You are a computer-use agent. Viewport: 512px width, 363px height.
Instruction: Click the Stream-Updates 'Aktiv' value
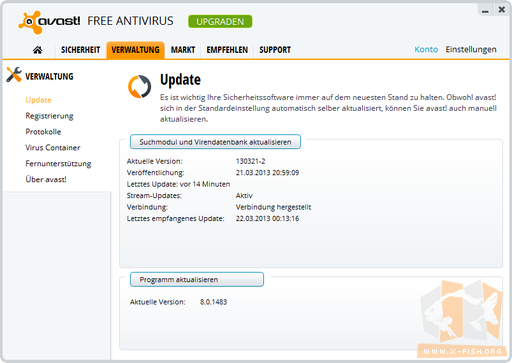tap(244, 196)
